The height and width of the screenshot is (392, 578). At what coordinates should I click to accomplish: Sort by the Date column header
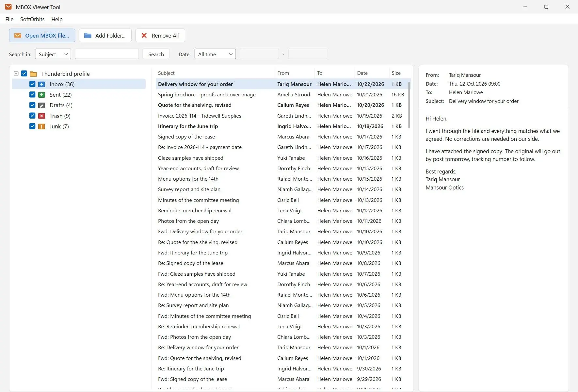pyautogui.click(x=372, y=73)
